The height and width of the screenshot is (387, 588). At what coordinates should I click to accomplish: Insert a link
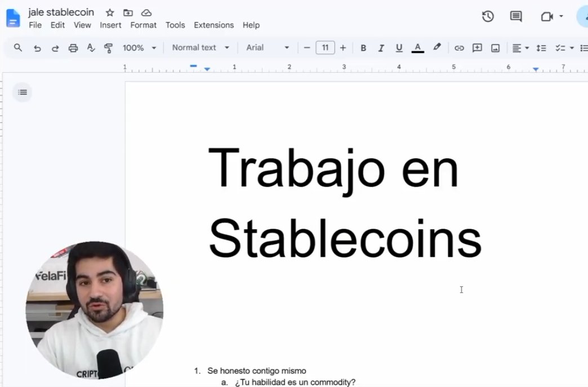pos(459,48)
